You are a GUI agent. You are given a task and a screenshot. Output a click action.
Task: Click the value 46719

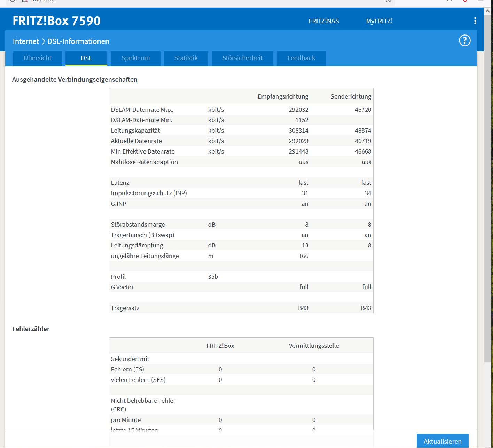[363, 141]
